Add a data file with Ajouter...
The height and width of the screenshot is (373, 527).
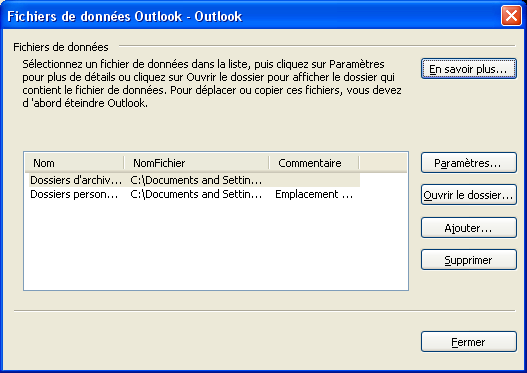click(x=469, y=228)
